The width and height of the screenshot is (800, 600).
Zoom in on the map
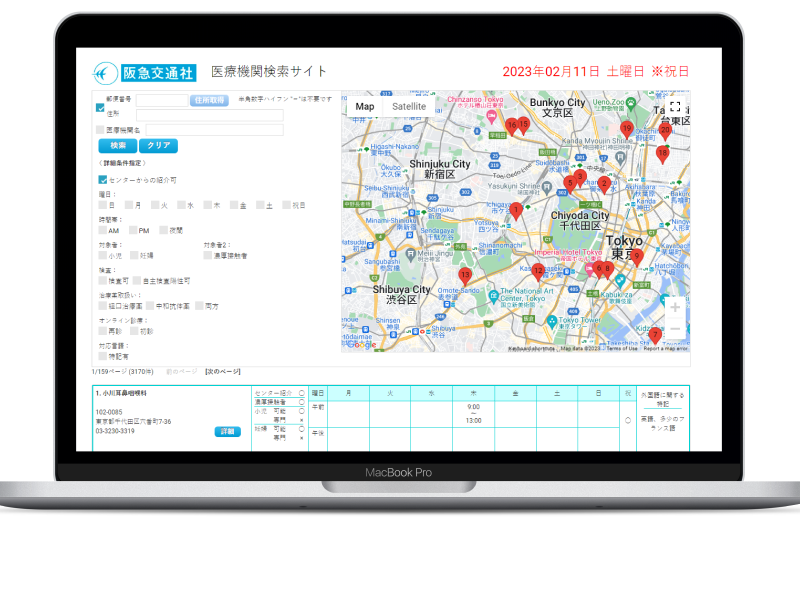(x=675, y=307)
